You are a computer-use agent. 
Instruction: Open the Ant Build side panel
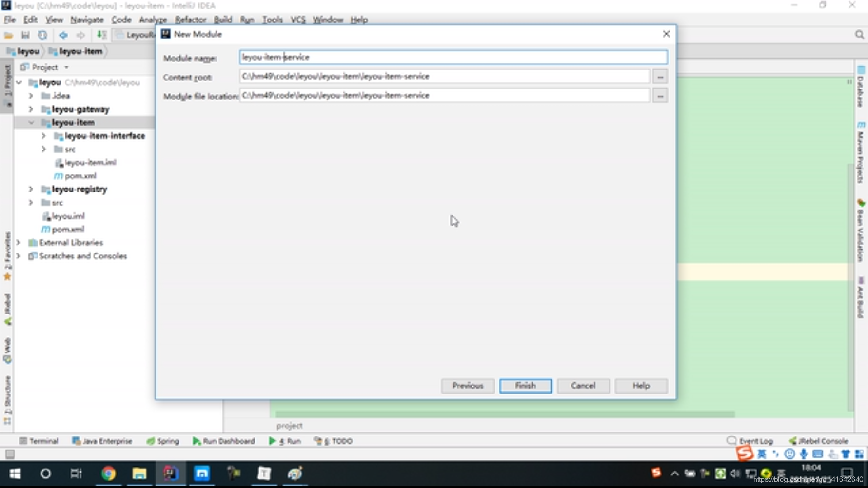pyautogui.click(x=861, y=297)
